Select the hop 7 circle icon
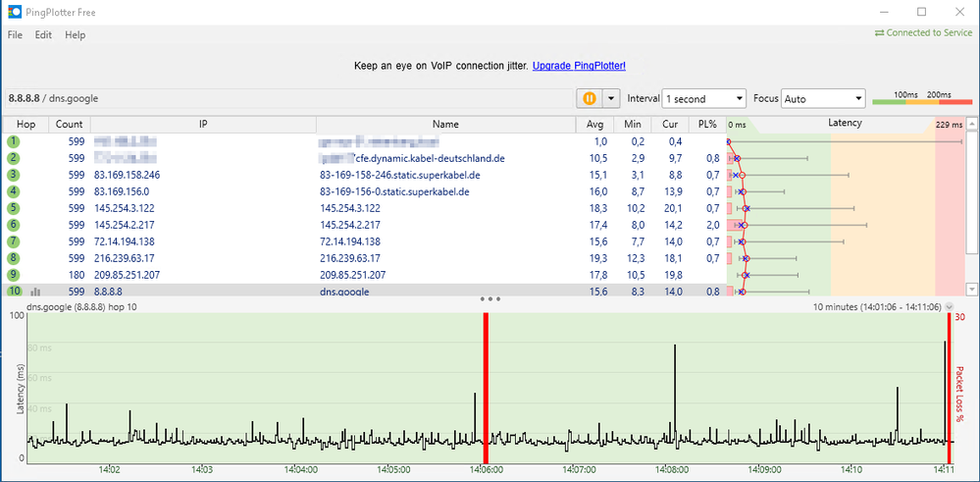The width and height of the screenshot is (980, 482). 13,241
